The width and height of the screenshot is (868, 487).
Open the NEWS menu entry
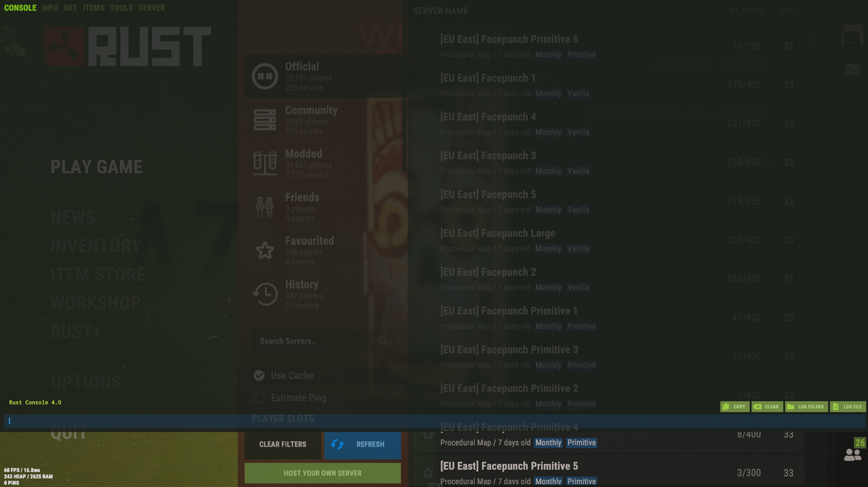click(x=73, y=217)
